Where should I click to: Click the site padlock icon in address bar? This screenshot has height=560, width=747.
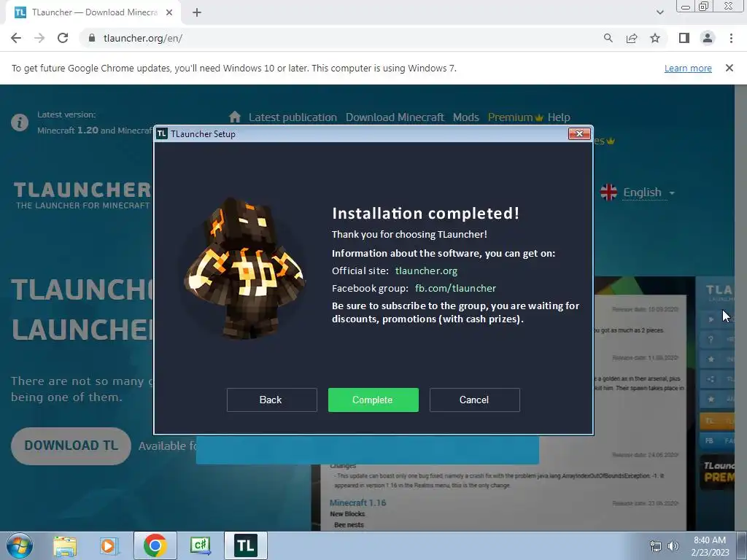[x=91, y=38]
